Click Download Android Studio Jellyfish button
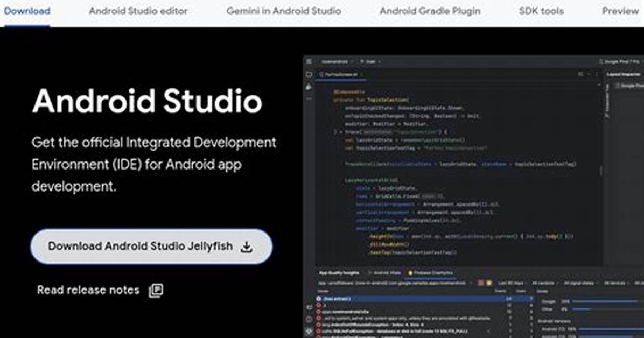Viewport: 644px width, 338px height. click(151, 247)
